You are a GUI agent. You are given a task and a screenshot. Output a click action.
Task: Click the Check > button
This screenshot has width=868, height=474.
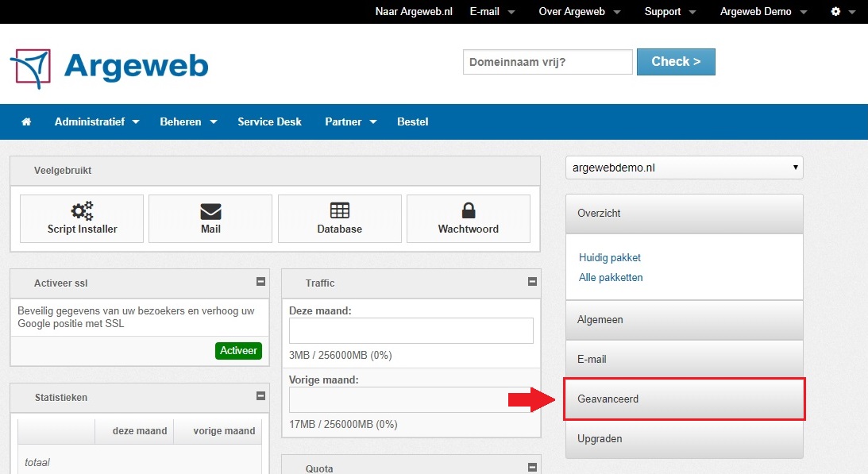(676, 62)
